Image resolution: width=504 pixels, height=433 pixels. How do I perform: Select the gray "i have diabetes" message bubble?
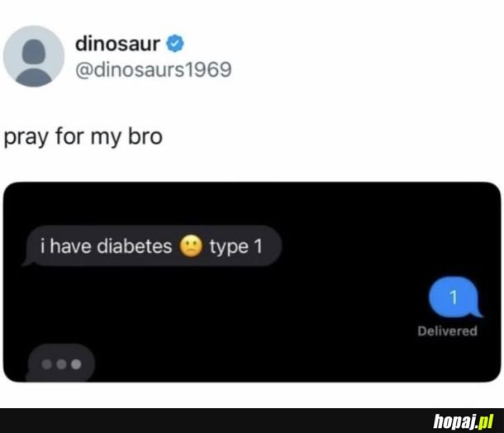point(152,246)
